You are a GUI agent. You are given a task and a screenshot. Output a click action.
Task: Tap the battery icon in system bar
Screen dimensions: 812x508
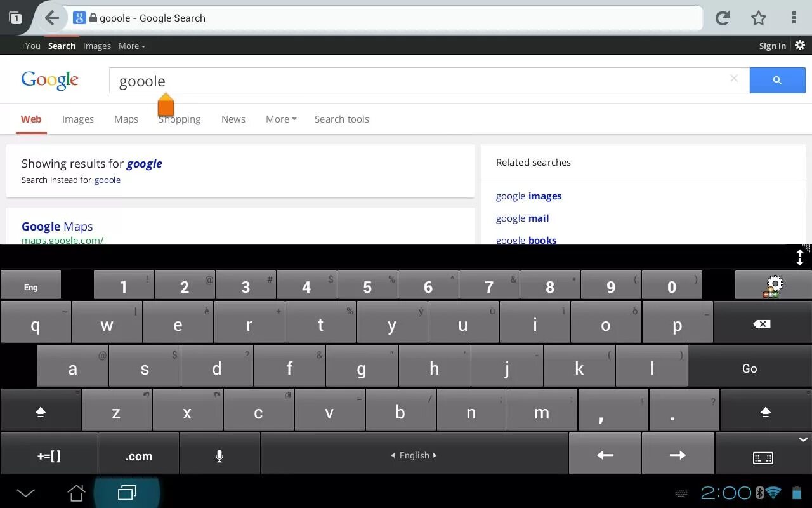pos(797,493)
